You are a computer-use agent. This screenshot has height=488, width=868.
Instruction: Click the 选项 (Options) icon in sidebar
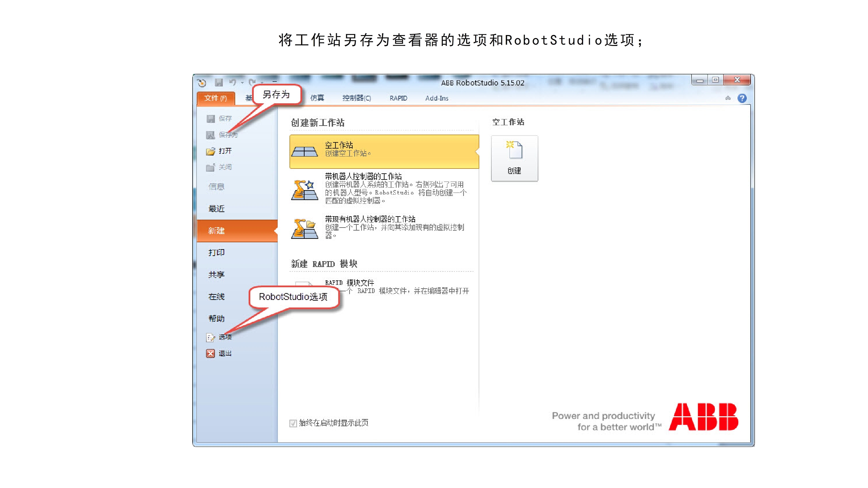tap(210, 337)
